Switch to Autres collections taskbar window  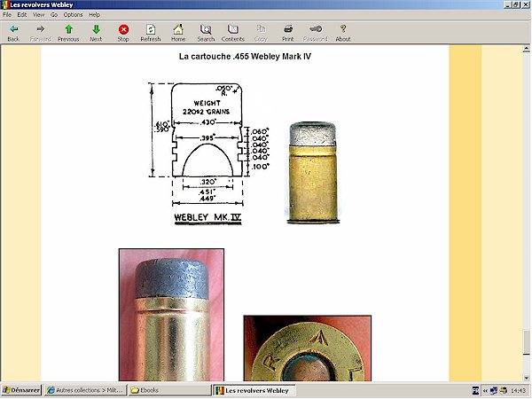[x=85, y=390]
